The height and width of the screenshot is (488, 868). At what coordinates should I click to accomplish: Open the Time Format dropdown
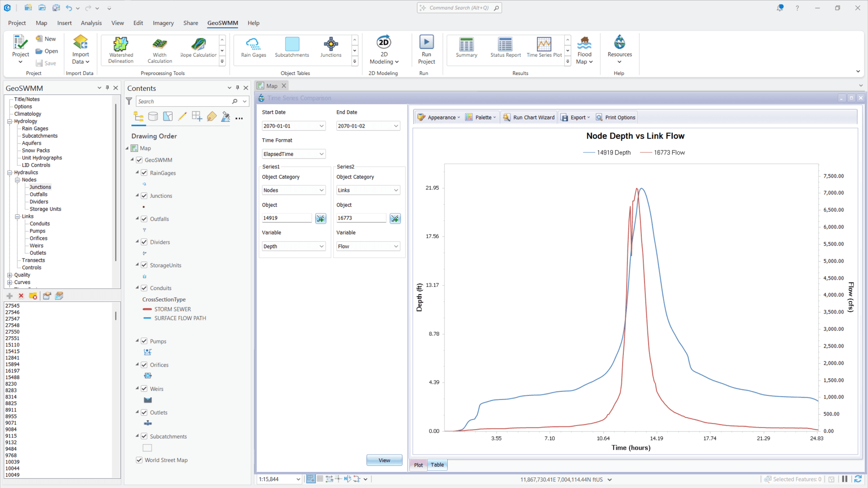coord(293,154)
